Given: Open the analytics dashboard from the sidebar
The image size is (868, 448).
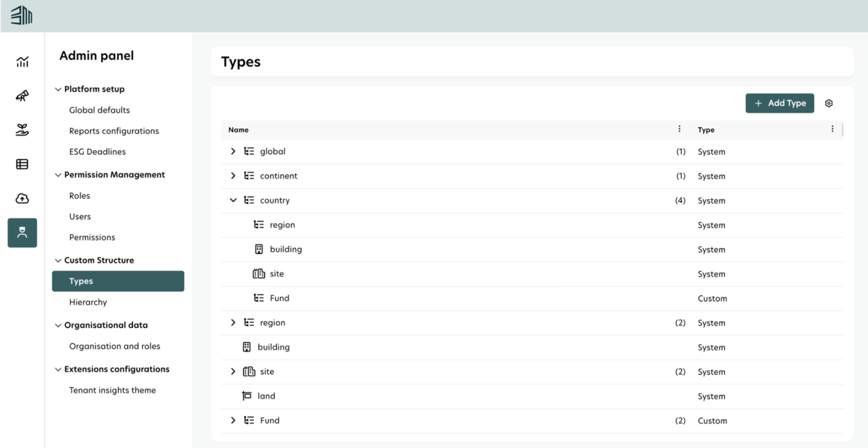Looking at the screenshot, I should click(x=22, y=62).
